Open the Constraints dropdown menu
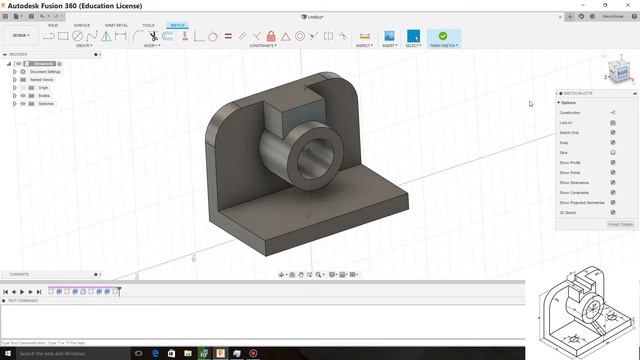This screenshot has height=360, width=640. point(263,46)
